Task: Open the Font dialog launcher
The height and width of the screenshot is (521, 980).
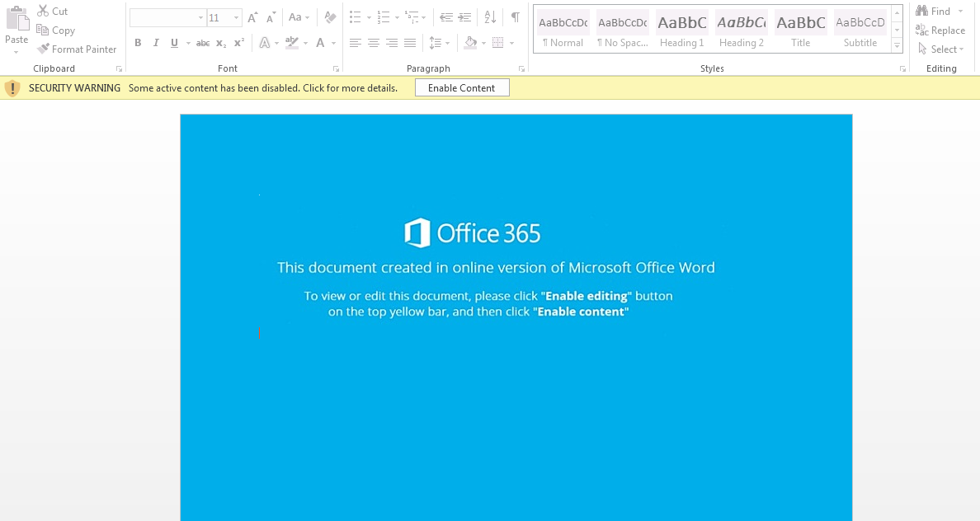Action: (337, 68)
